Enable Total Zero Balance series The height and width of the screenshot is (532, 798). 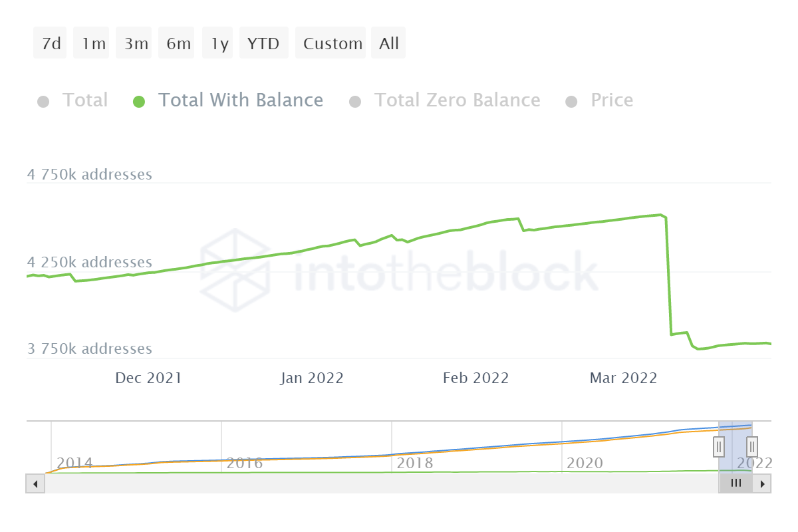tap(456, 100)
